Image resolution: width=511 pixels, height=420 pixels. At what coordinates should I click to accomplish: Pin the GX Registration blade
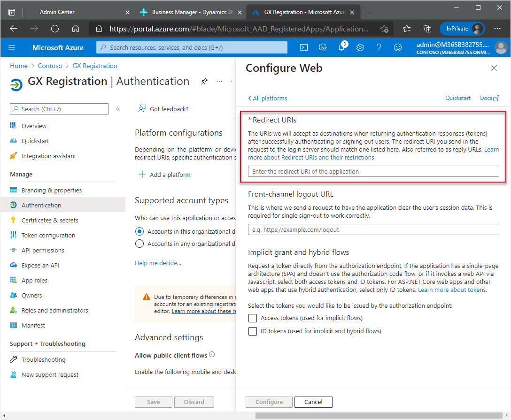[204, 81]
